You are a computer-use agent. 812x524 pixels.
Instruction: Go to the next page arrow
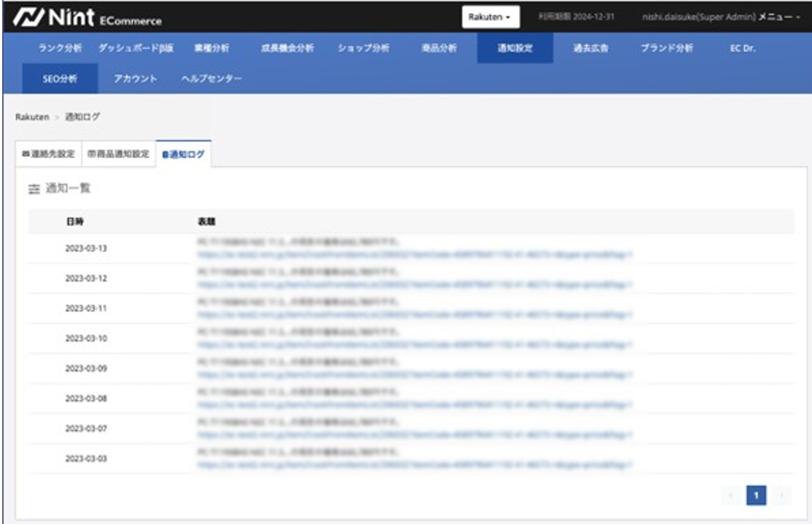[782, 494]
